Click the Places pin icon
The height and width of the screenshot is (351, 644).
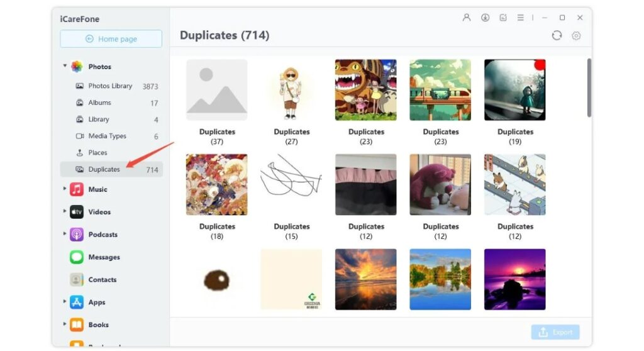(80, 153)
